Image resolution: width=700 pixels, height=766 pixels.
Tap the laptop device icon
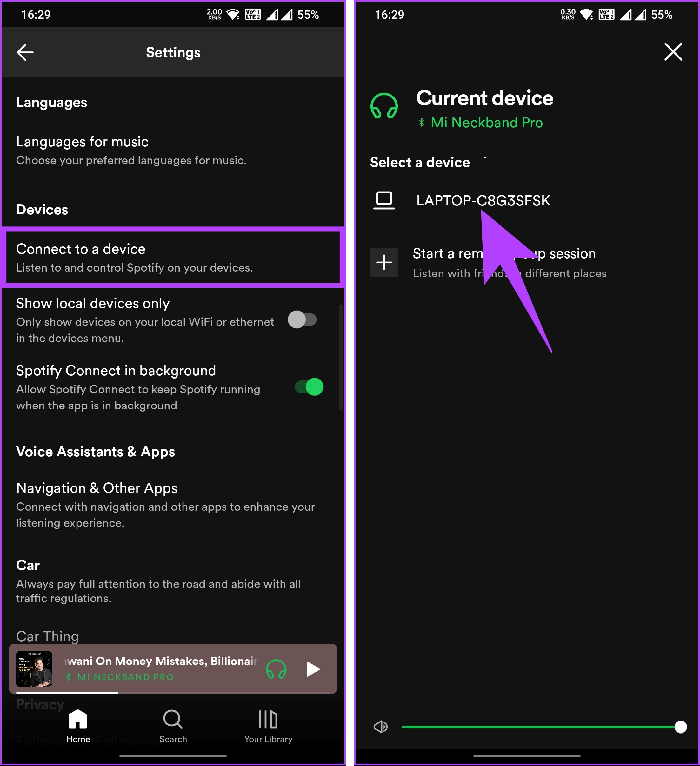[384, 200]
